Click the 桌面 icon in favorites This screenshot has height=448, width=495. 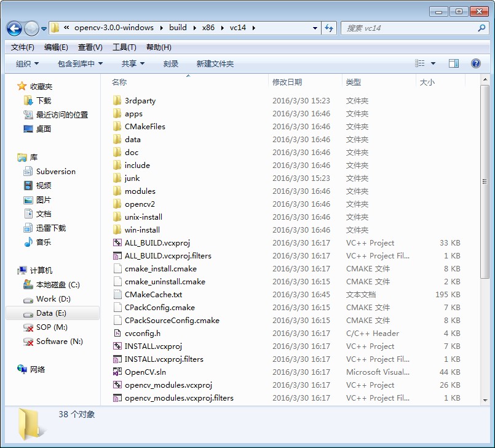tap(28, 129)
